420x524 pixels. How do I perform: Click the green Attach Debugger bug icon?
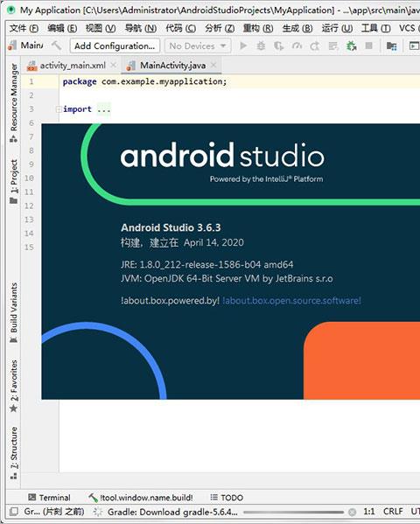(x=351, y=45)
